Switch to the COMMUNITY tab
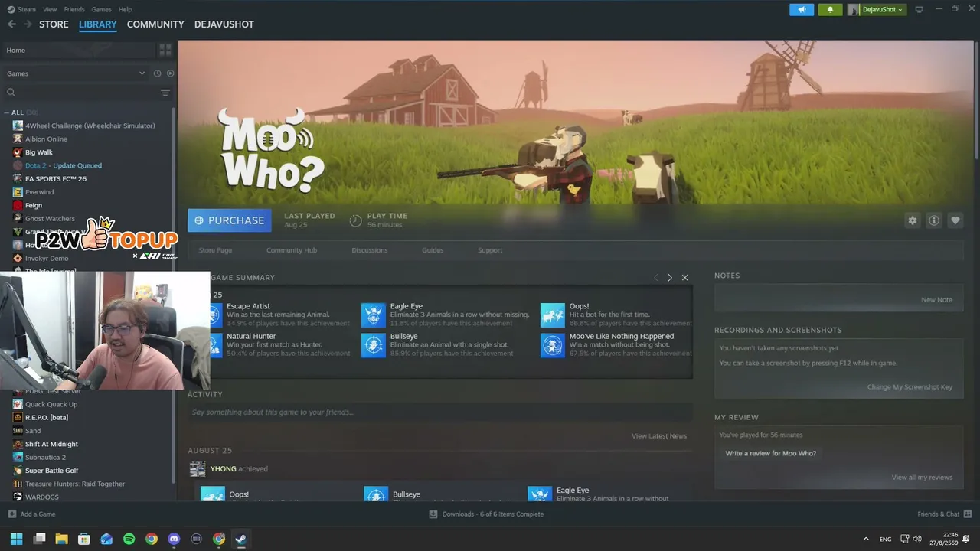The height and width of the screenshot is (551, 980). tap(155, 24)
